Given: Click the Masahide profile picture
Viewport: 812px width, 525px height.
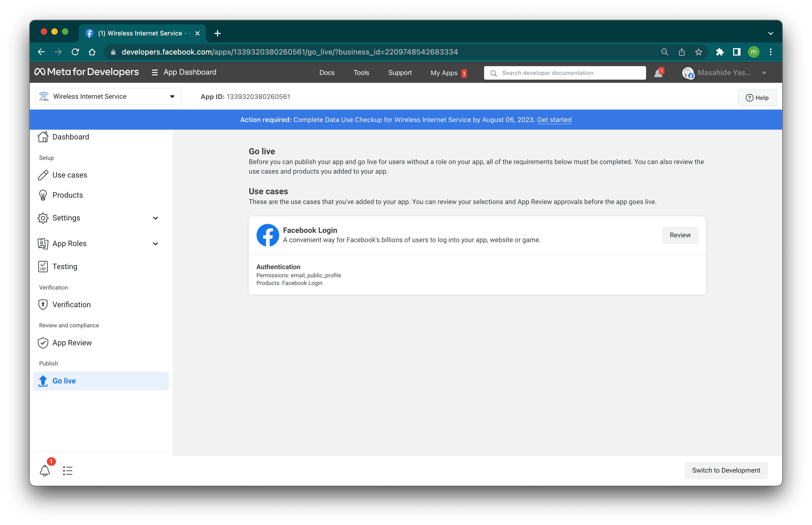Looking at the screenshot, I should click(x=688, y=73).
